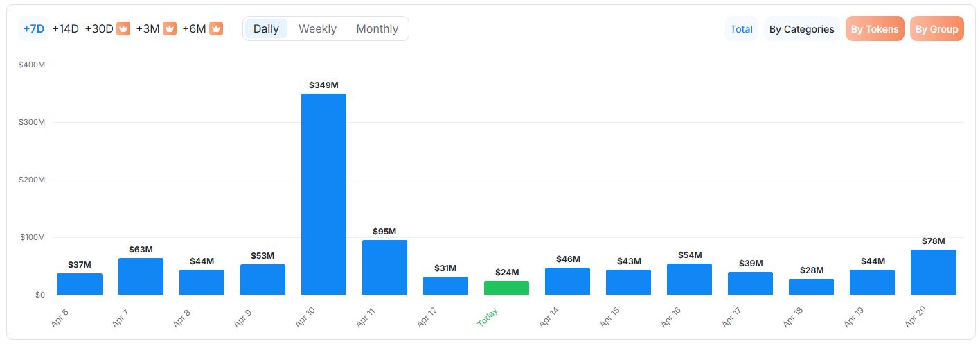Screen dimensions: 980x344
Task: Select the Apr 7 bar with $63M
Action: click(x=141, y=277)
